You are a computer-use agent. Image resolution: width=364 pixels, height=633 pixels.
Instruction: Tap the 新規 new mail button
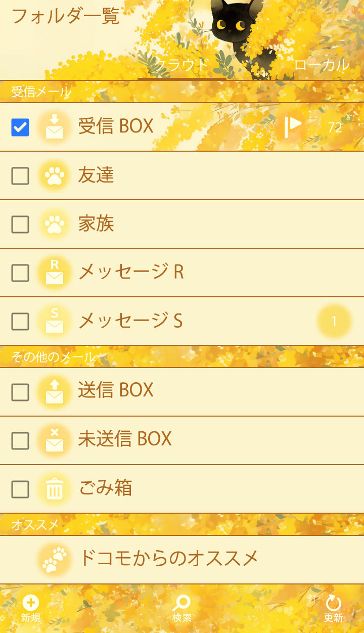31,608
